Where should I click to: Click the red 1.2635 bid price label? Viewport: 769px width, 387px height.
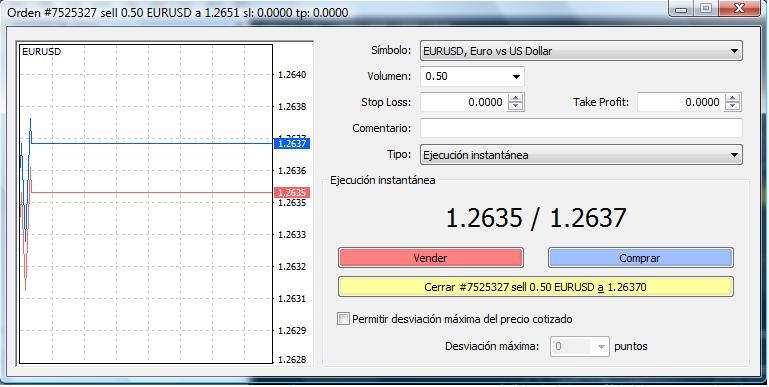click(x=291, y=192)
